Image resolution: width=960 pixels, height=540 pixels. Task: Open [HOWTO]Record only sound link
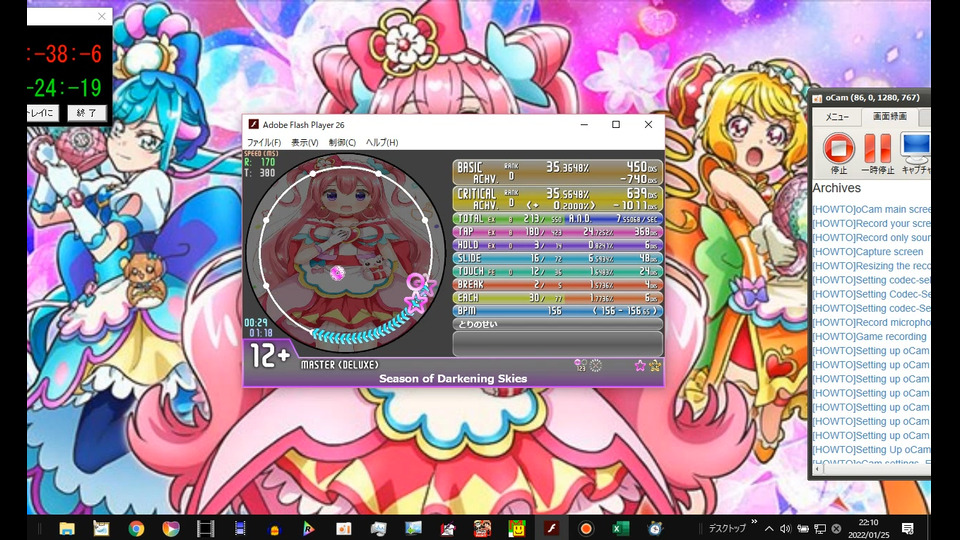point(871,238)
